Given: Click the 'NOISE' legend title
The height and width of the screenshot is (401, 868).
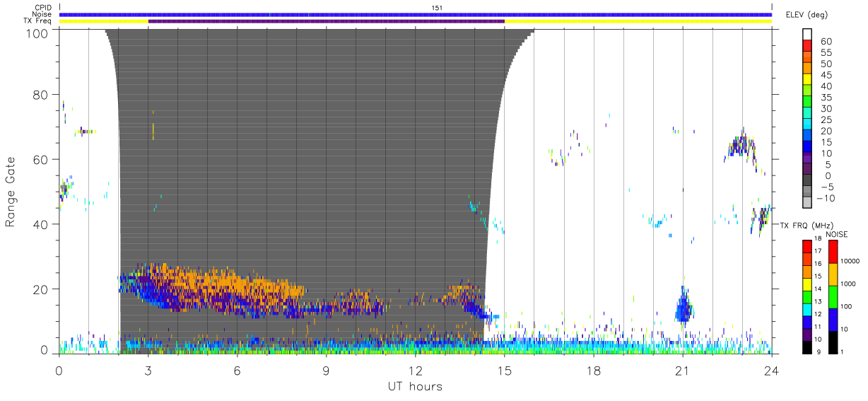Looking at the screenshot, I should pyautogui.click(x=837, y=234).
